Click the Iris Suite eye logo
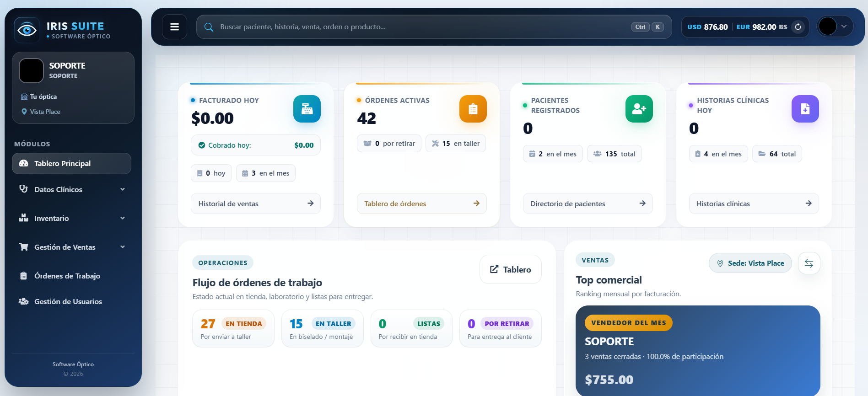This screenshot has width=868, height=396. [27, 30]
